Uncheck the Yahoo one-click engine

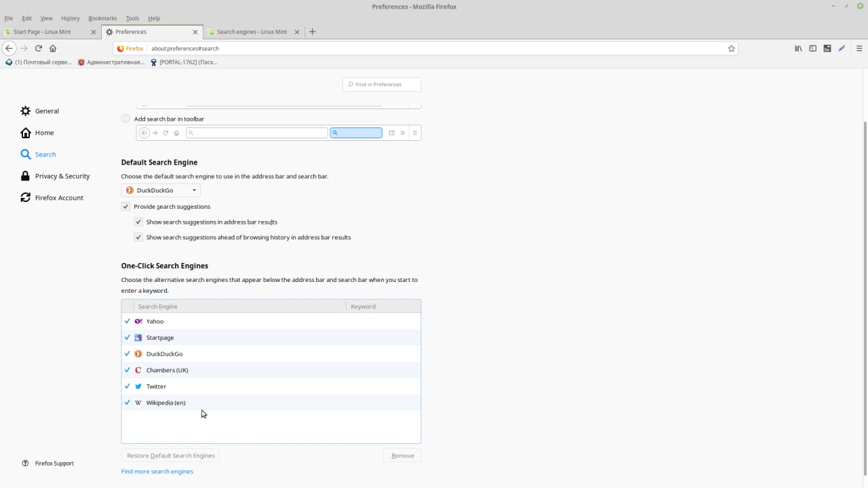coord(127,321)
